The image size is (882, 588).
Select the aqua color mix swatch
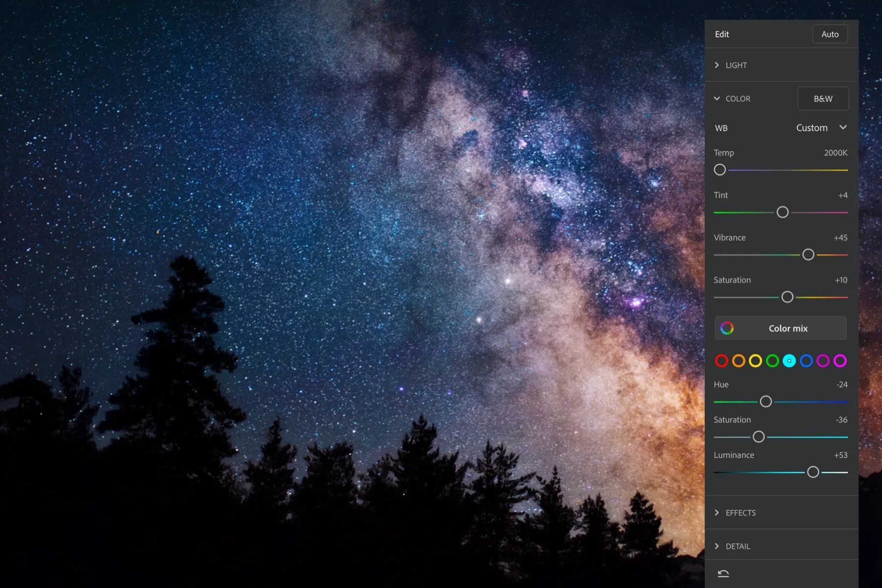[789, 361]
